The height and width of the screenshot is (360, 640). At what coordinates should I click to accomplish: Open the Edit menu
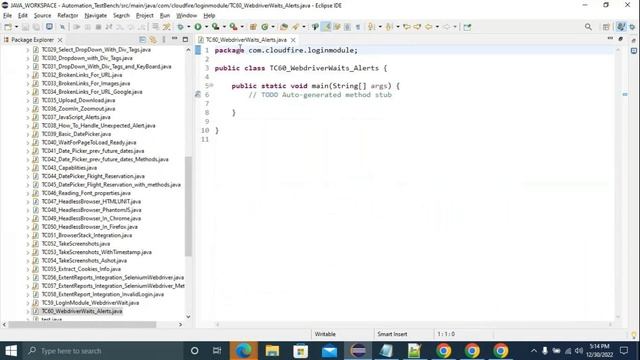pos(22,16)
